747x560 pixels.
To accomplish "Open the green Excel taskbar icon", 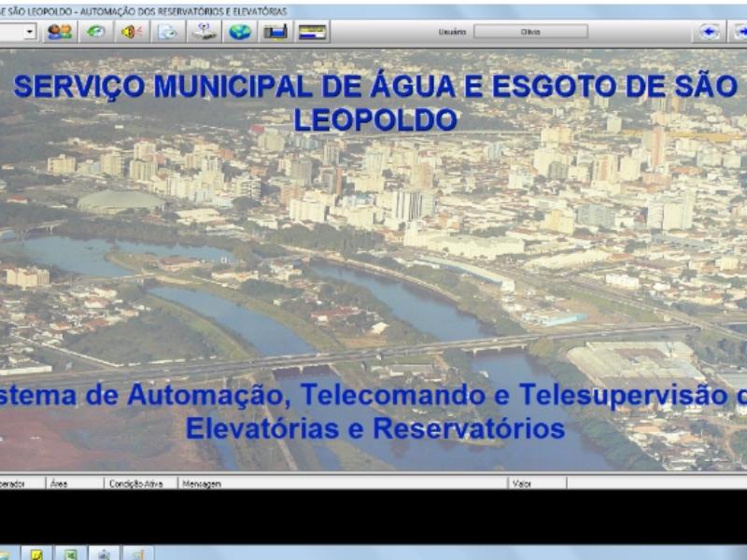I will (x=70, y=553).
